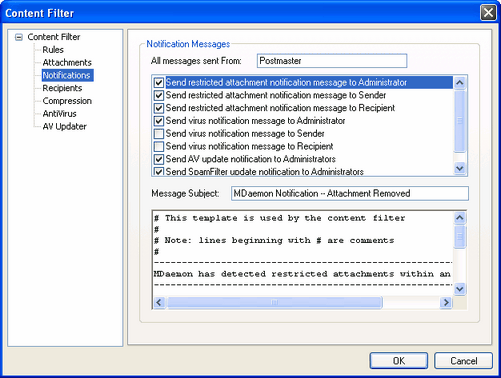Toggle AV update notification to Administrators
The image size is (501, 378).
pos(159,159)
